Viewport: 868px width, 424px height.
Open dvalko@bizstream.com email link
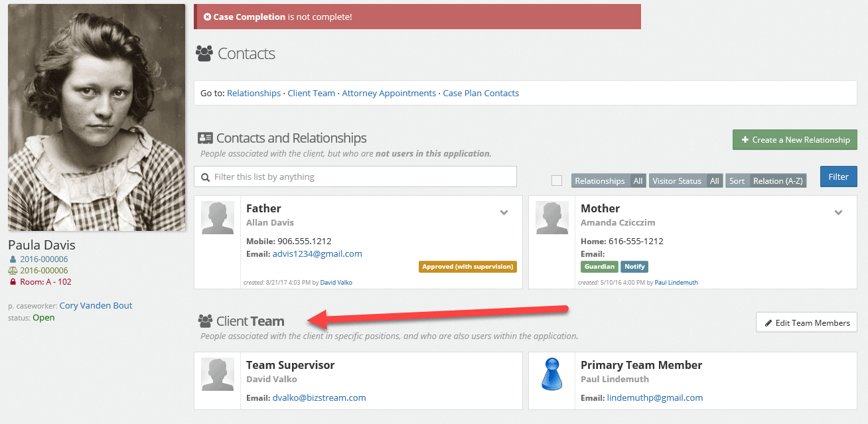tap(319, 398)
